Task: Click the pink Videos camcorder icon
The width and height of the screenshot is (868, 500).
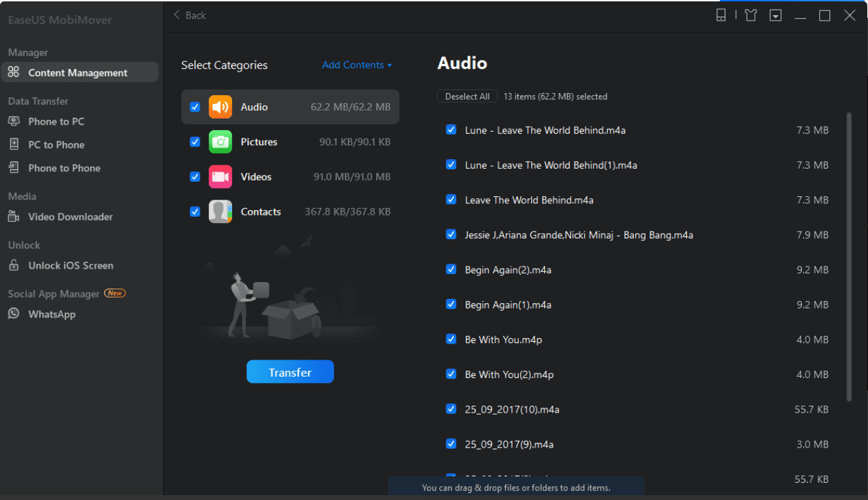Action: (220, 177)
